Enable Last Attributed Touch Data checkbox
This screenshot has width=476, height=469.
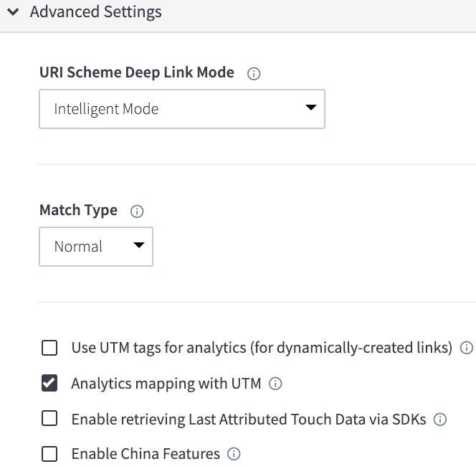49,419
